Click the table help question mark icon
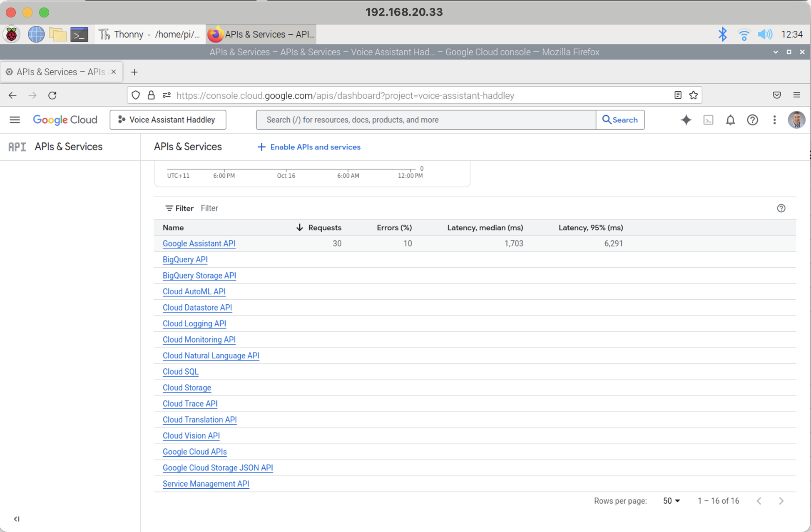 (781, 208)
